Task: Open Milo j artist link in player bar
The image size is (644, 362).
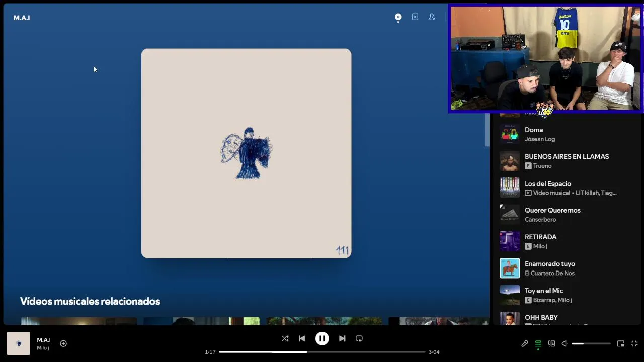Action: point(43,348)
